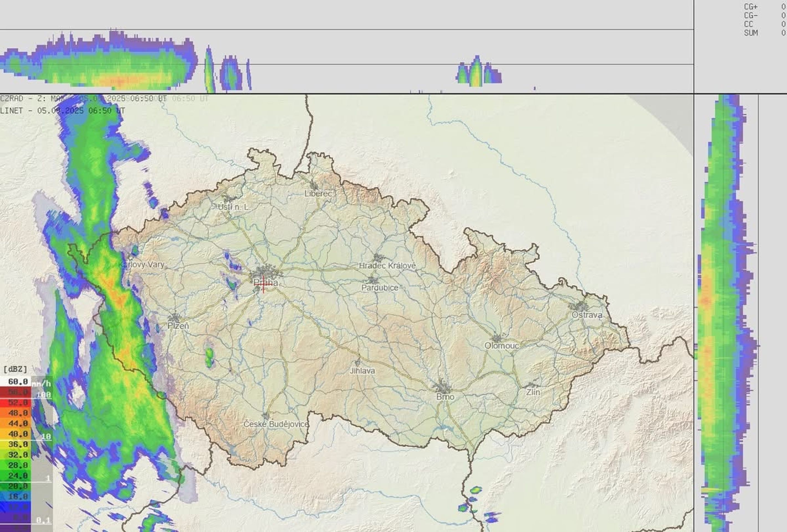Image resolution: width=787 pixels, height=532 pixels.
Task: Pick the 16.0 dBZ blue legend swatch
Action: click(15, 497)
